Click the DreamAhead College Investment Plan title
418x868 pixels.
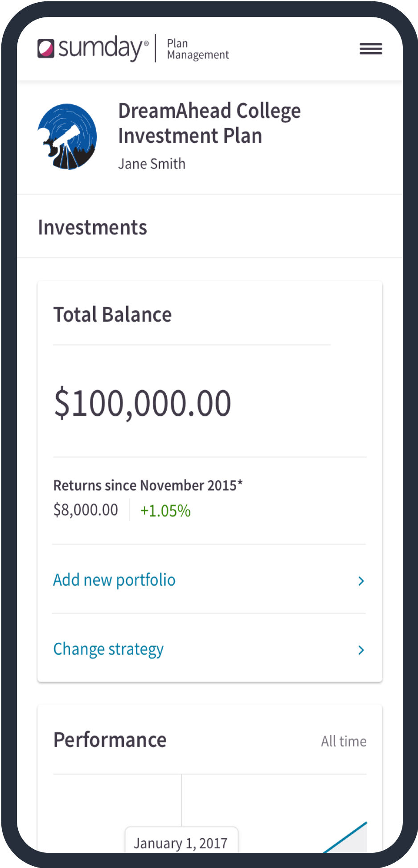pos(209,123)
